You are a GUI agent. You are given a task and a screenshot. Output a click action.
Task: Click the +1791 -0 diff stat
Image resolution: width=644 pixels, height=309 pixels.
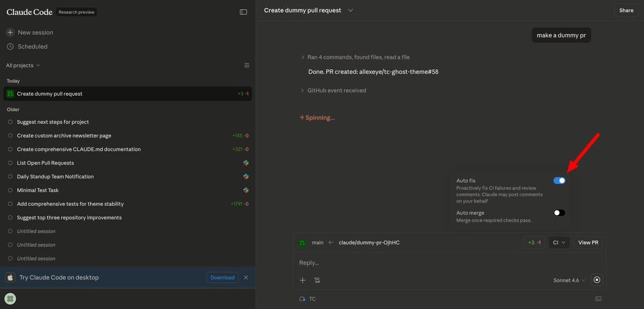[239, 204]
